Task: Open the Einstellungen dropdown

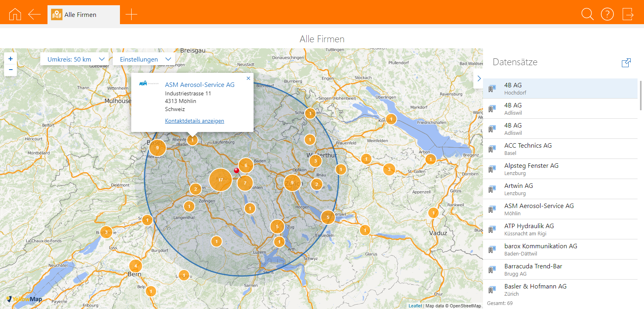Action: [x=144, y=59]
